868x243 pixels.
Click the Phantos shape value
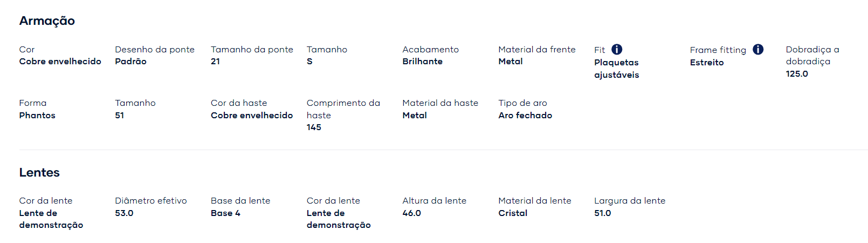click(x=37, y=116)
